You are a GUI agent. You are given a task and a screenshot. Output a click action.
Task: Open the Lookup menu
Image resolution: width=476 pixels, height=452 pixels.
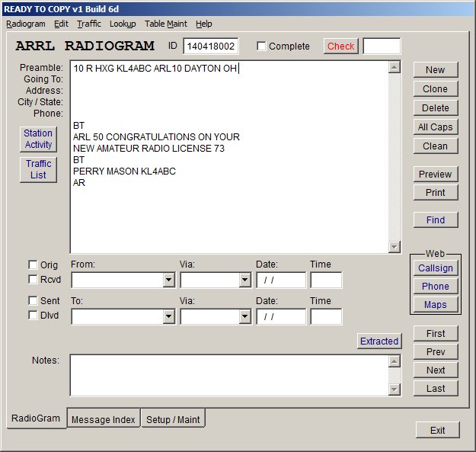[x=123, y=24]
